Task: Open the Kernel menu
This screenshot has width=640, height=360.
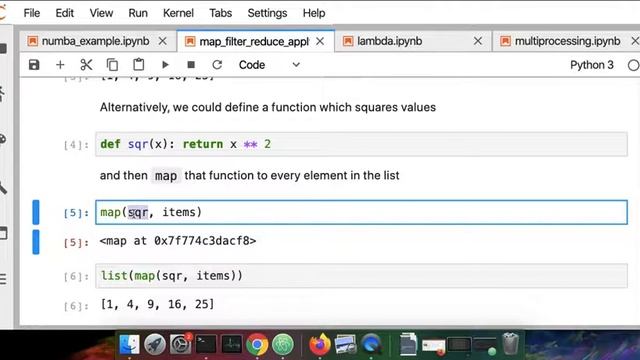Action: [178, 13]
